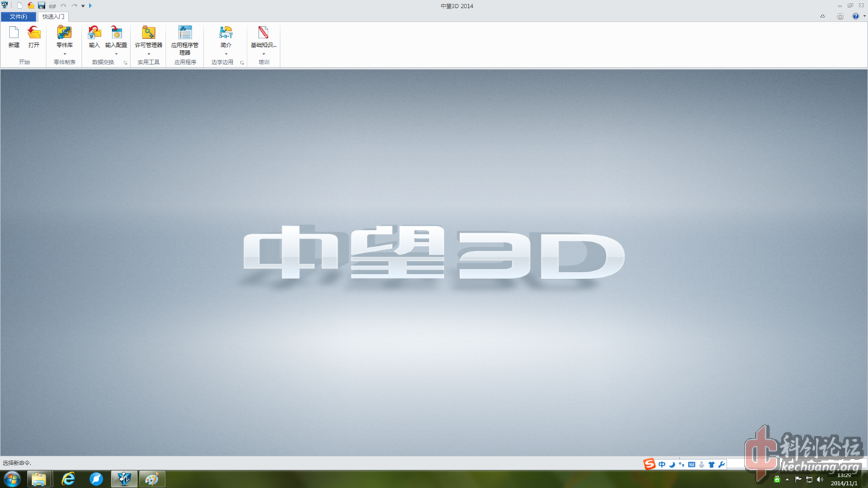Click the Sogou input method S logo
Screen dimensions: 868x488
click(x=650, y=464)
